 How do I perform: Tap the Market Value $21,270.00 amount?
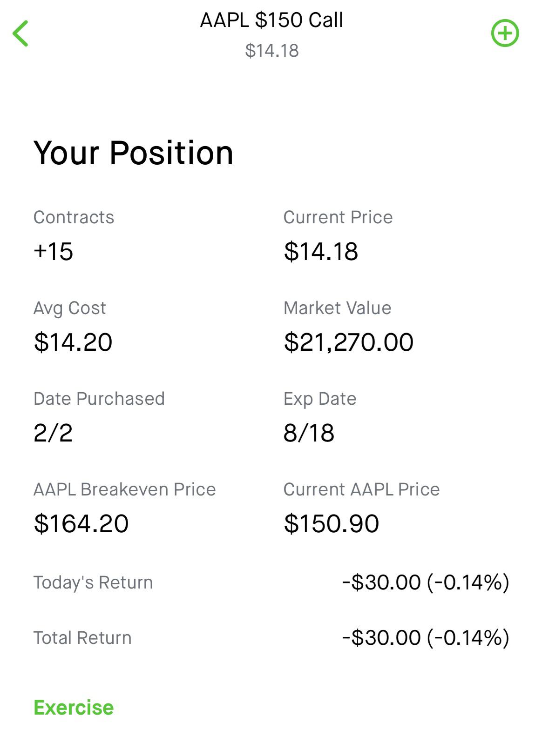(x=348, y=342)
